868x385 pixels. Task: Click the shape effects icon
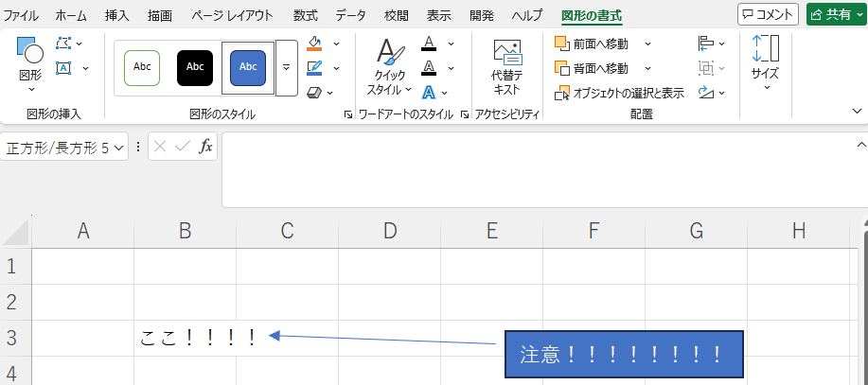[x=314, y=93]
